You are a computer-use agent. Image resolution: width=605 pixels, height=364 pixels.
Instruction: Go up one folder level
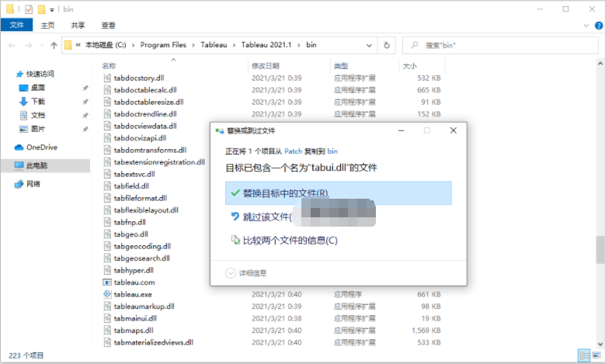pos(54,46)
